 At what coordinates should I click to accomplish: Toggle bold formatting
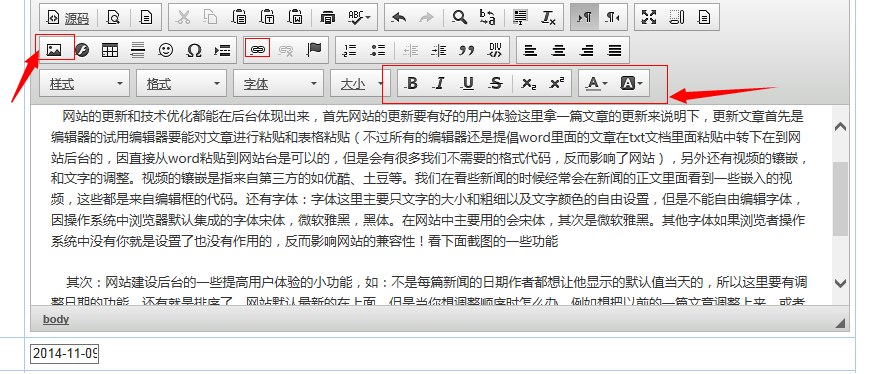[x=412, y=84]
